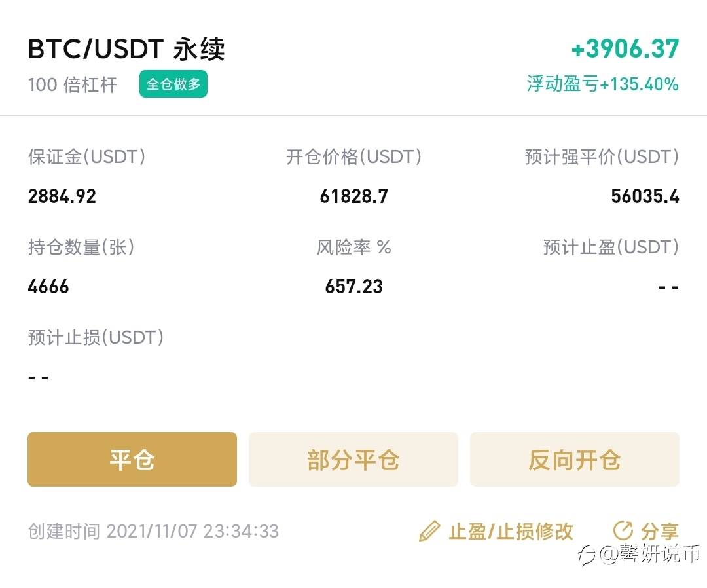Tap the 分享 share link text
707x588 pixels.
tap(660, 531)
